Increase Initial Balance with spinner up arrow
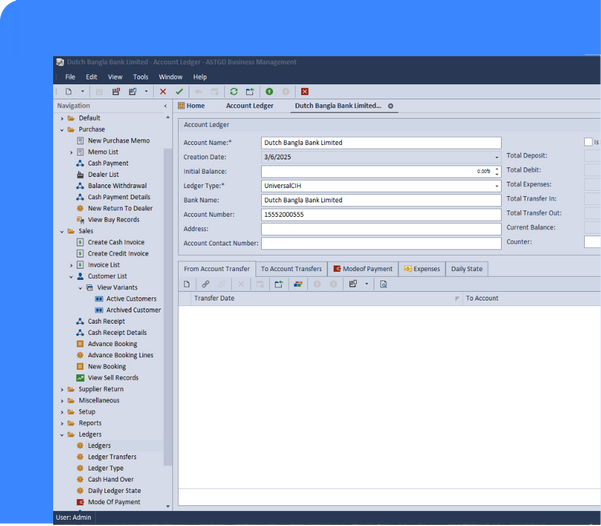Viewport: 601px width, 526px height. pyautogui.click(x=497, y=169)
